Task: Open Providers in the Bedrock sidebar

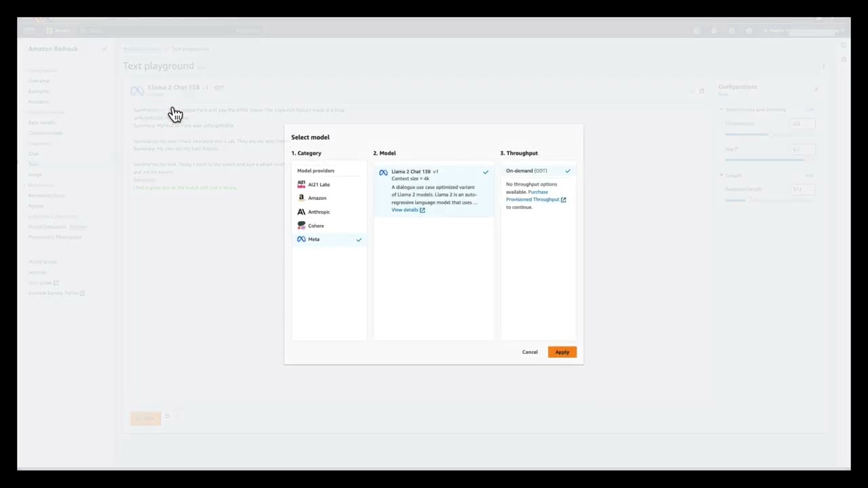Action: tap(39, 102)
